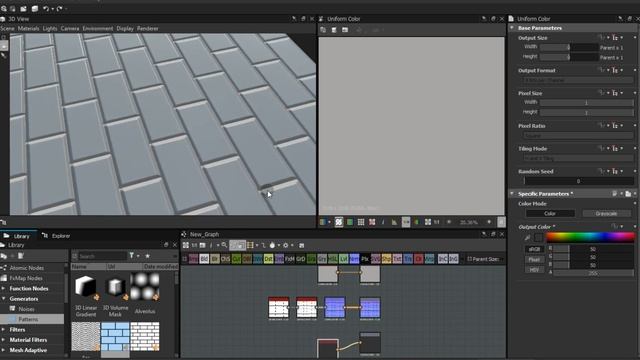Add a Sharpen (Shp) node
This screenshot has width=640, height=360.
point(386,259)
